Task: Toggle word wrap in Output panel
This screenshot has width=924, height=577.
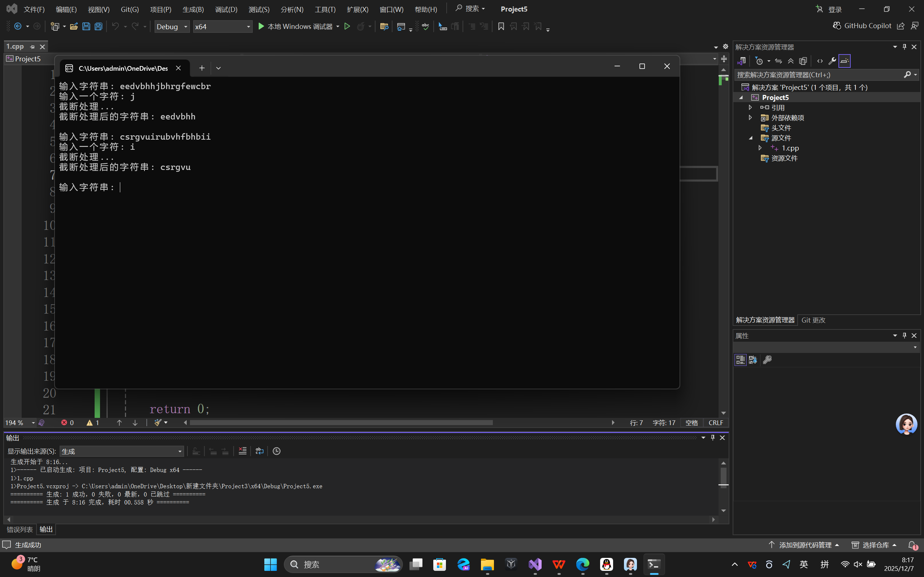Action: (260, 451)
